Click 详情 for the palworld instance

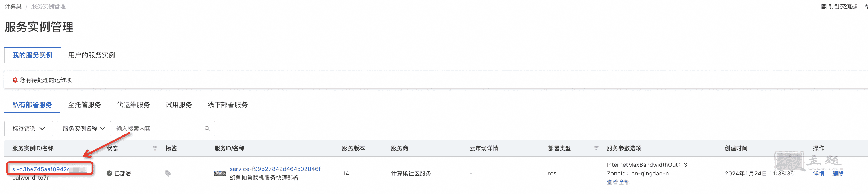tap(819, 173)
